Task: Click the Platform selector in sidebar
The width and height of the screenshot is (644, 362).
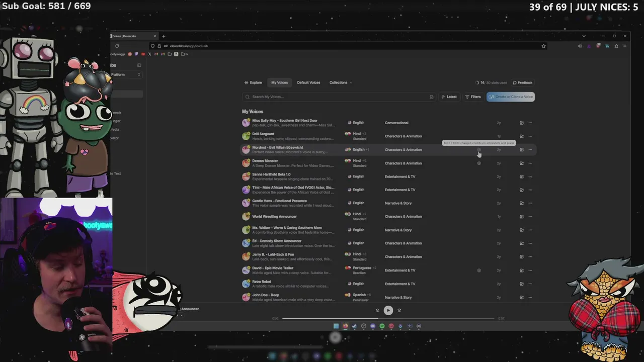Action: pyautogui.click(x=126, y=74)
